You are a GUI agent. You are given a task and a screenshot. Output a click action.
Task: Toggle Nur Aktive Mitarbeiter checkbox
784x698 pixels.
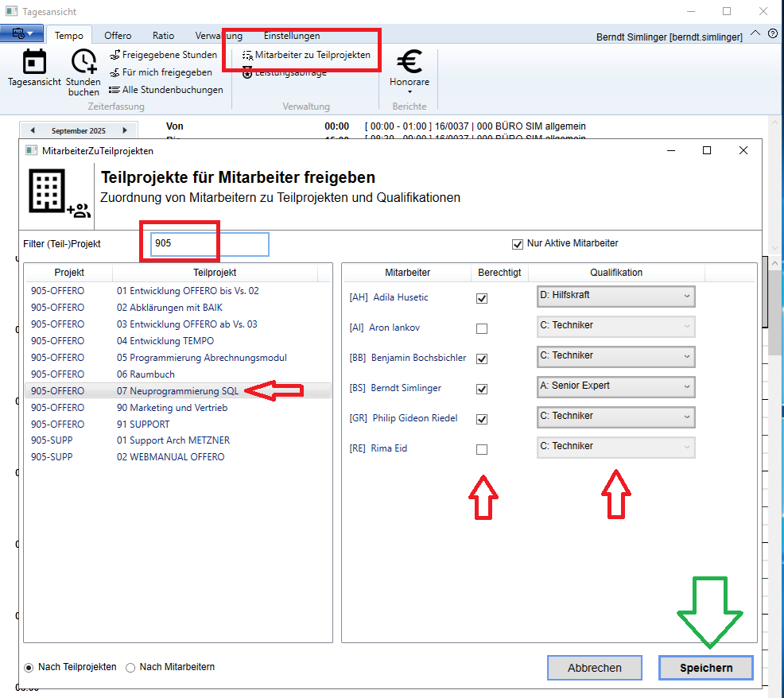518,244
